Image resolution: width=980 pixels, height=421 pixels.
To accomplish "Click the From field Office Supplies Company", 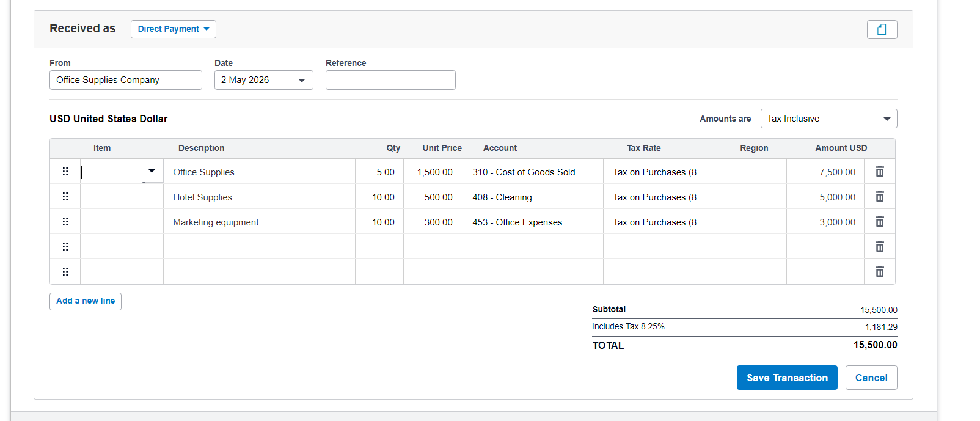I will pos(126,80).
